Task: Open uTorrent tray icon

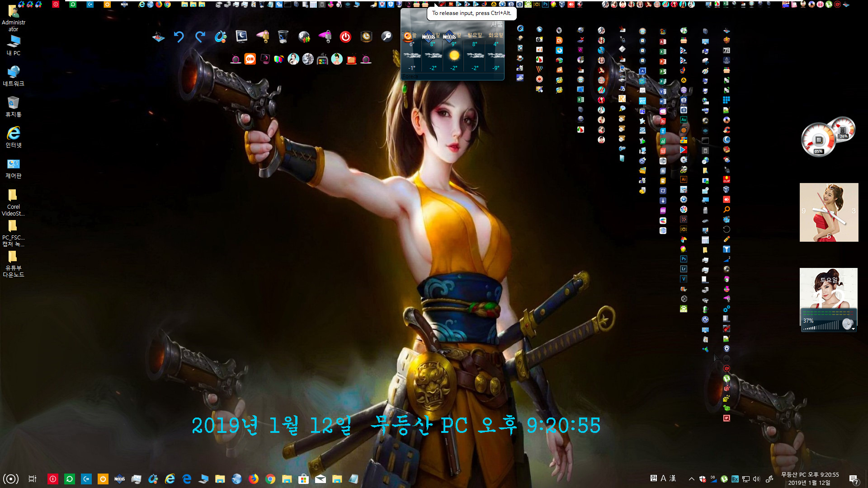Action: pos(724,479)
